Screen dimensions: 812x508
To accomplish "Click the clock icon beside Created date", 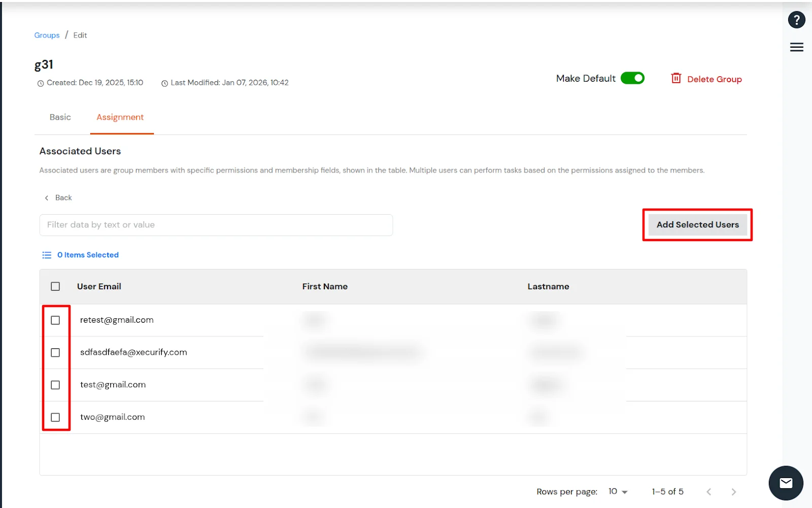I will point(41,83).
